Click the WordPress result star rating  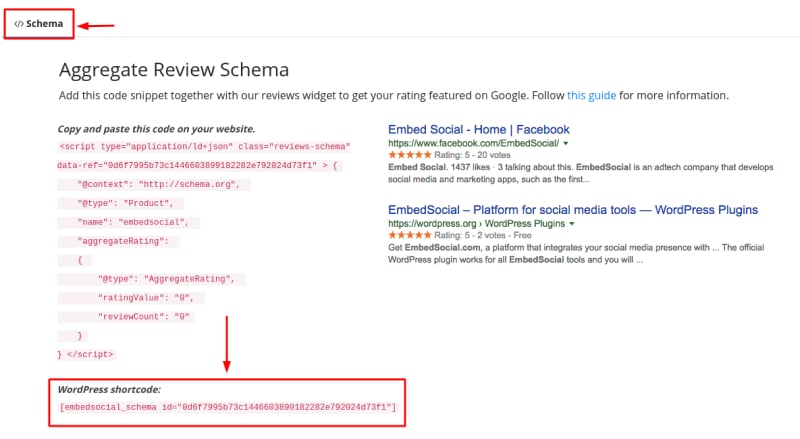(x=410, y=235)
